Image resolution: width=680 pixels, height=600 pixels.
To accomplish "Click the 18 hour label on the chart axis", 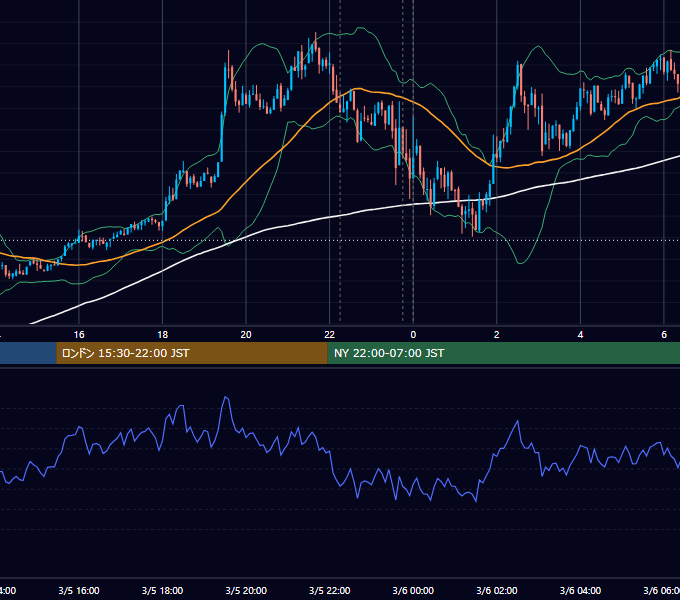I will (163, 335).
